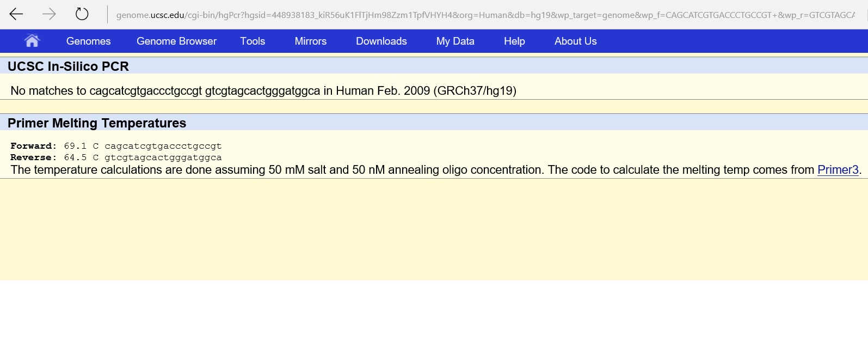Click the No matches result message

coord(263,91)
